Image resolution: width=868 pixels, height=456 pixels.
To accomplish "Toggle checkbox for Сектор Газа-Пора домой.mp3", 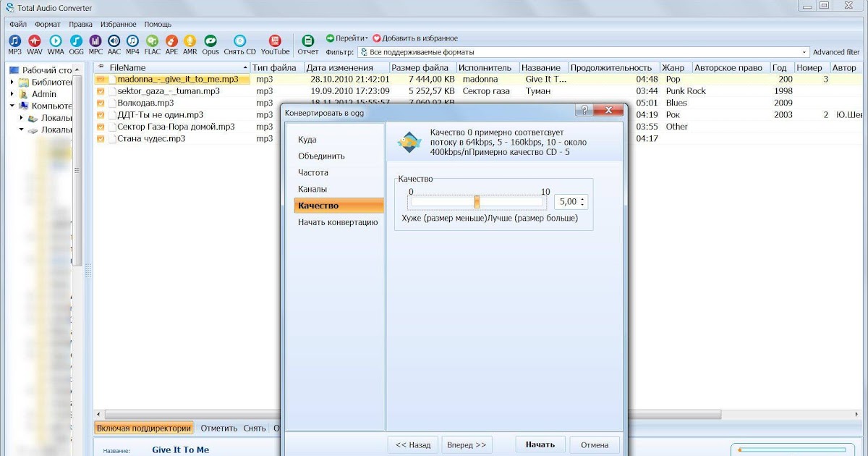I will (101, 127).
